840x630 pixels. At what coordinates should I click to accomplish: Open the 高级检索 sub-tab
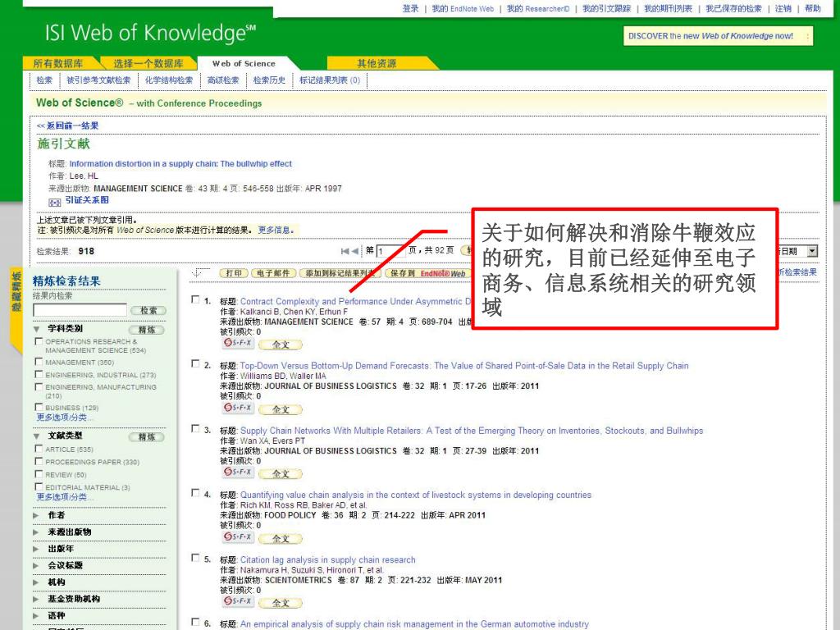coord(223,80)
